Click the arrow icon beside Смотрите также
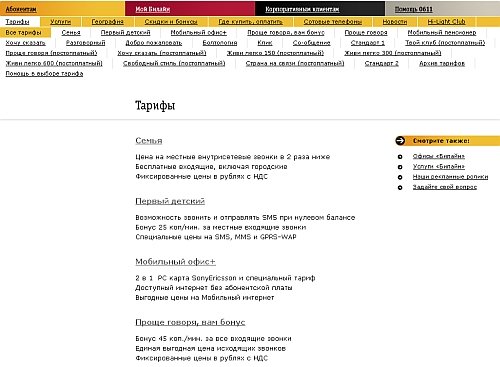 coord(400,141)
